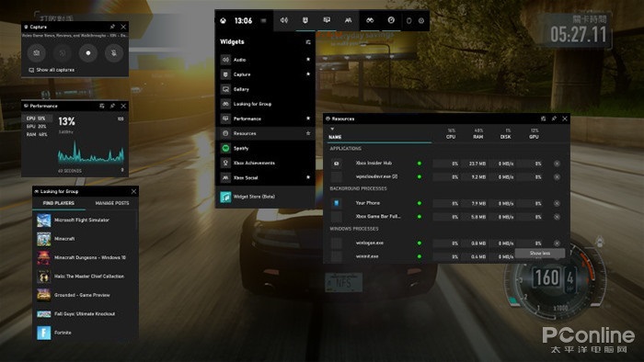Screen dimensions: 644x362
Task: Toggle the Resources gauge icon in top bar
Action: (x=391, y=20)
